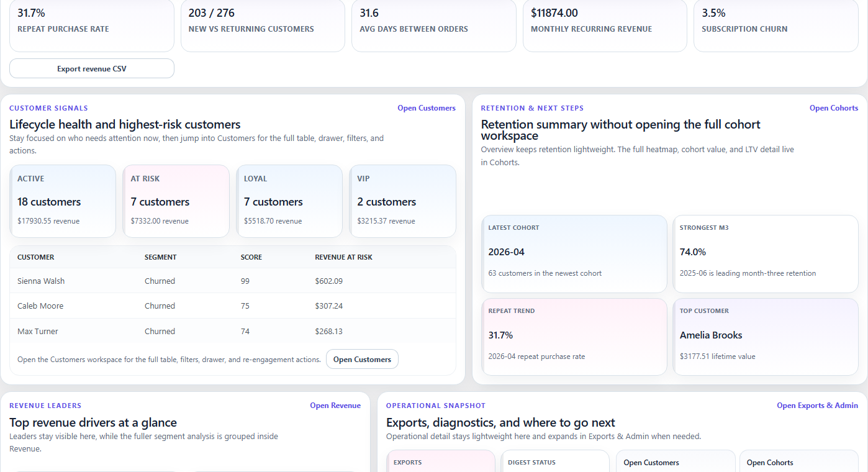This screenshot has width=868, height=472.
Task: Click the Latest Cohort 2026-04 card
Action: (574, 253)
